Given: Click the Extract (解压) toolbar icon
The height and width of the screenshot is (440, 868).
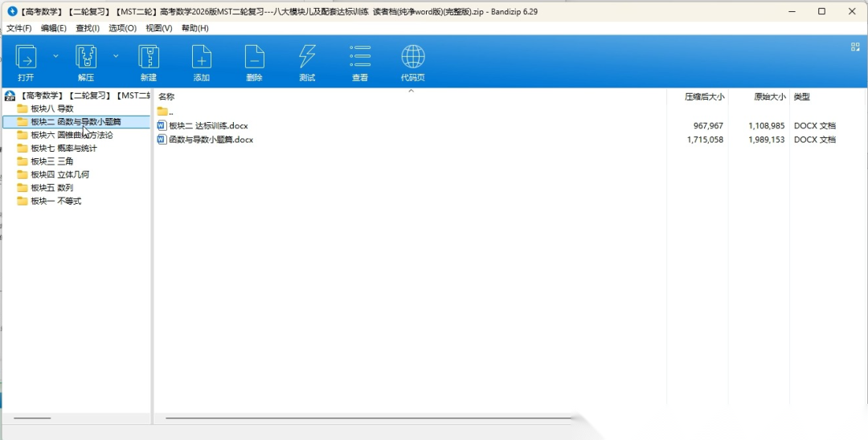Looking at the screenshot, I should pos(86,58).
